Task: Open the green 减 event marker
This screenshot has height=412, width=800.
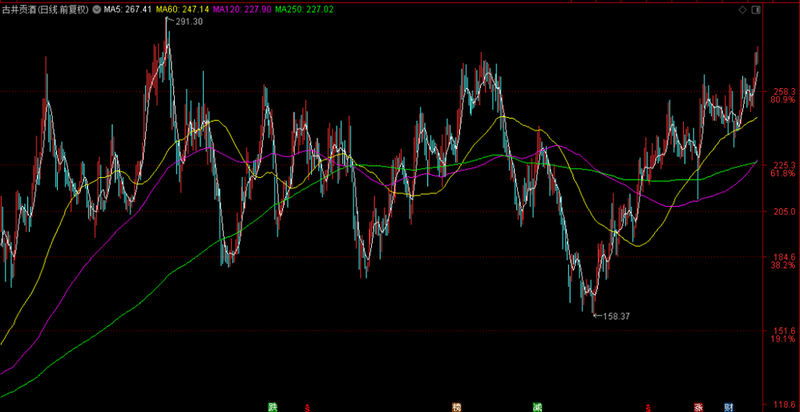Action: point(537,406)
